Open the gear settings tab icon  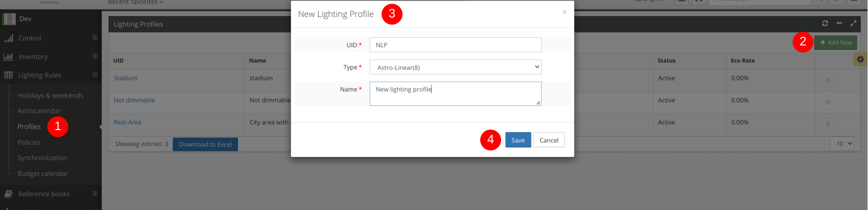click(860, 59)
